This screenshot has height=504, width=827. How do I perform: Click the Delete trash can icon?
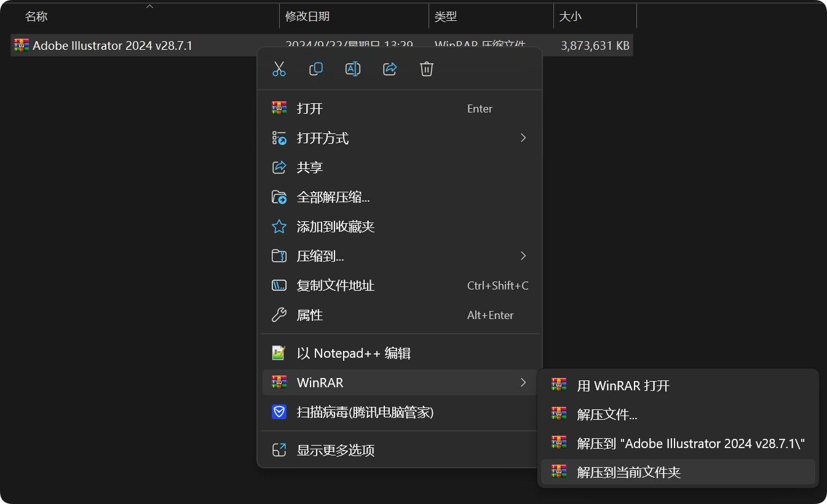pos(427,69)
